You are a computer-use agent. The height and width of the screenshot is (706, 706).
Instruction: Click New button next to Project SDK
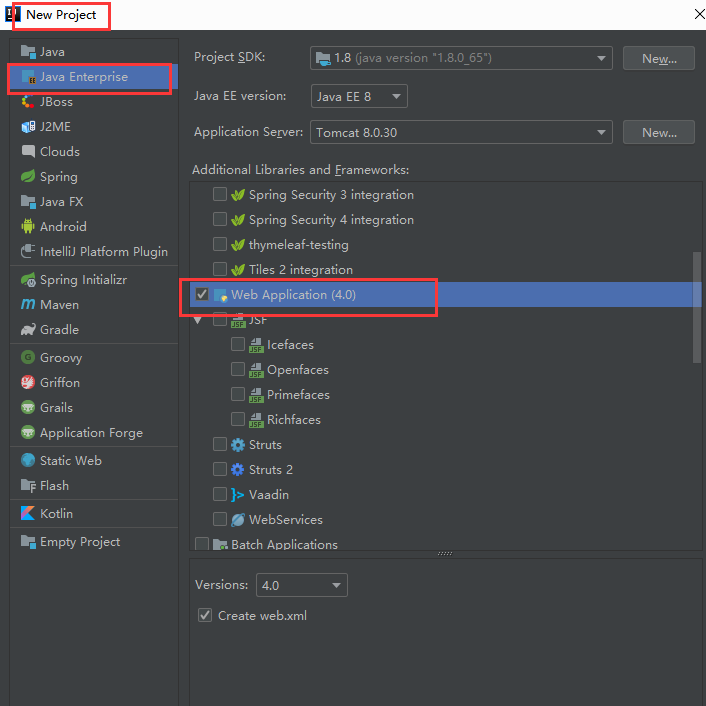[x=659, y=58]
